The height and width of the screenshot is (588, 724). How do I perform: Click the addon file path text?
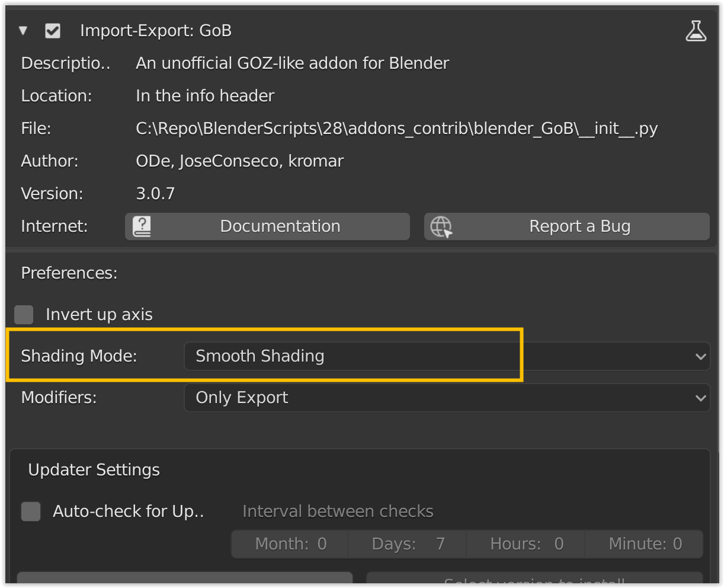pos(396,129)
